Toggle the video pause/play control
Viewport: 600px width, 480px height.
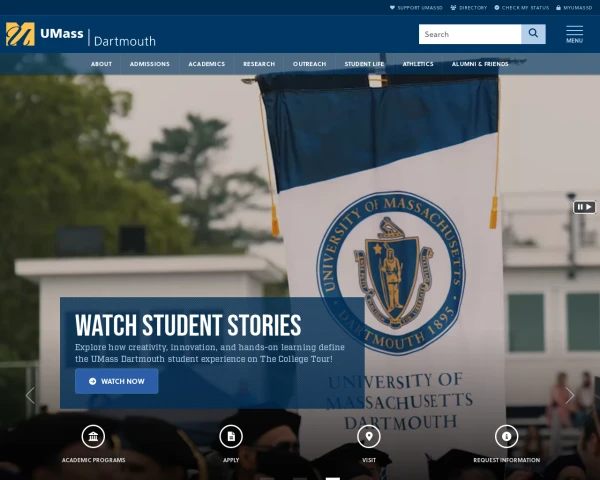tap(584, 207)
